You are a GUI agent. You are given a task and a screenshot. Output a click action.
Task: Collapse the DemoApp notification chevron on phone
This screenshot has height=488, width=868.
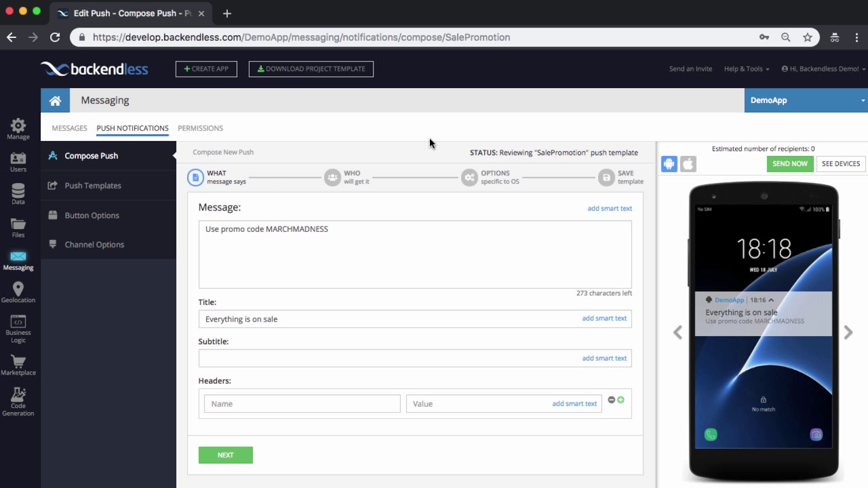[x=771, y=300]
